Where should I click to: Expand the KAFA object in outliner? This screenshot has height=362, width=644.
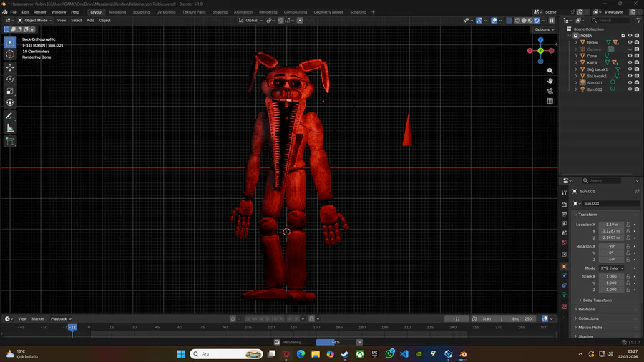point(576,62)
